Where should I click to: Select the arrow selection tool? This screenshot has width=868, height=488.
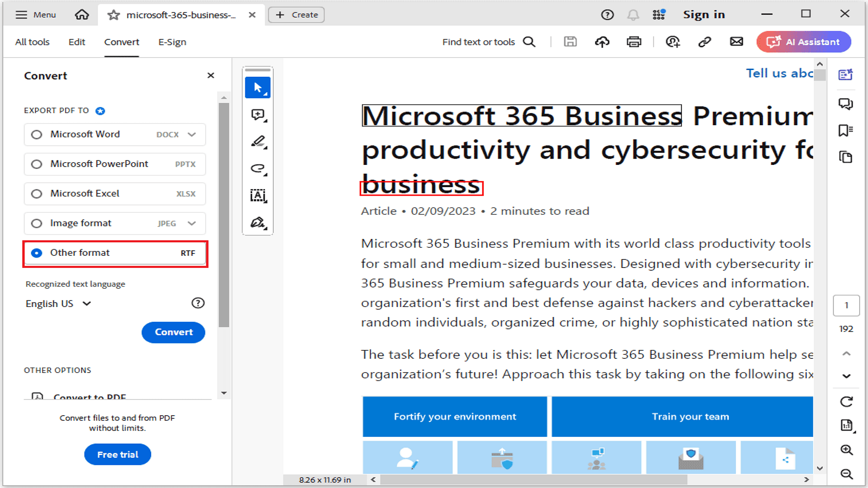click(258, 87)
